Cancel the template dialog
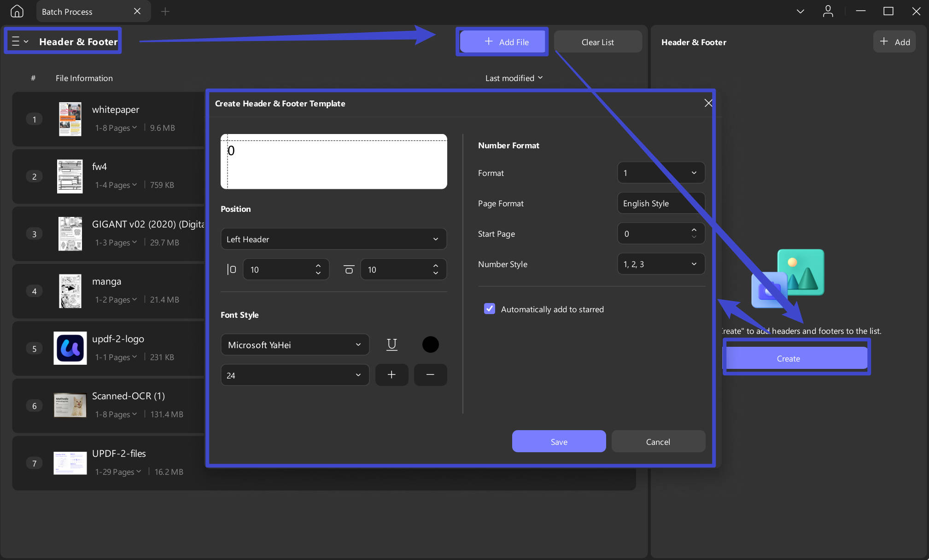The width and height of the screenshot is (929, 560). (x=658, y=442)
